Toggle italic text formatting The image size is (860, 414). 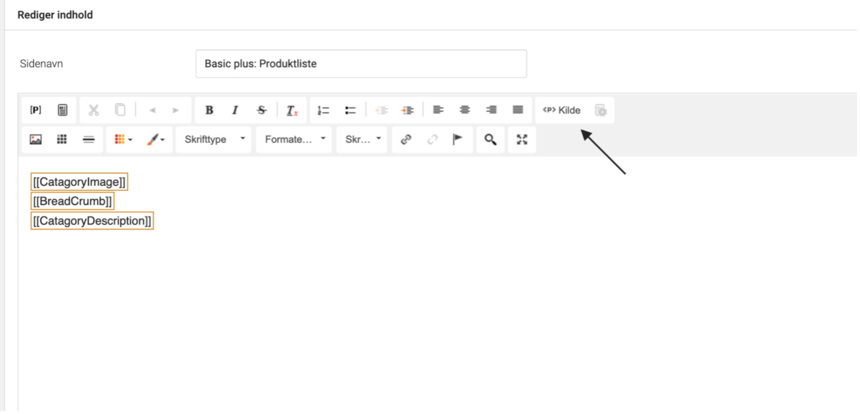[x=235, y=110]
